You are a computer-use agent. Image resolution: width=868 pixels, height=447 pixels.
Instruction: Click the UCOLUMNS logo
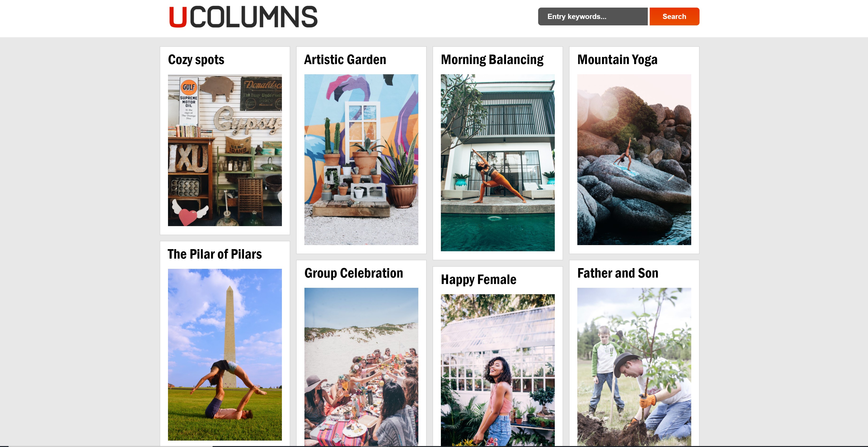243,17
